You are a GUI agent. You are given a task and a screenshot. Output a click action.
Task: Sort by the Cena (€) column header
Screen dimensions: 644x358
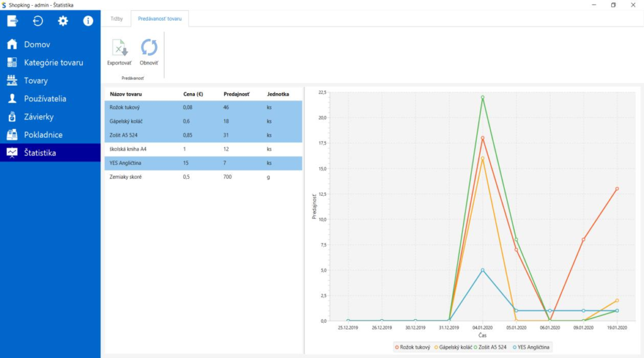click(x=192, y=94)
